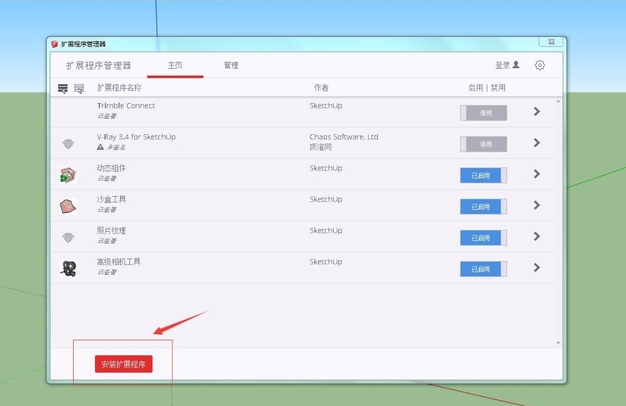Image resolution: width=626 pixels, height=406 pixels.
Task: Click the 扩展程序名称 column header
Action: [x=119, y=88]
